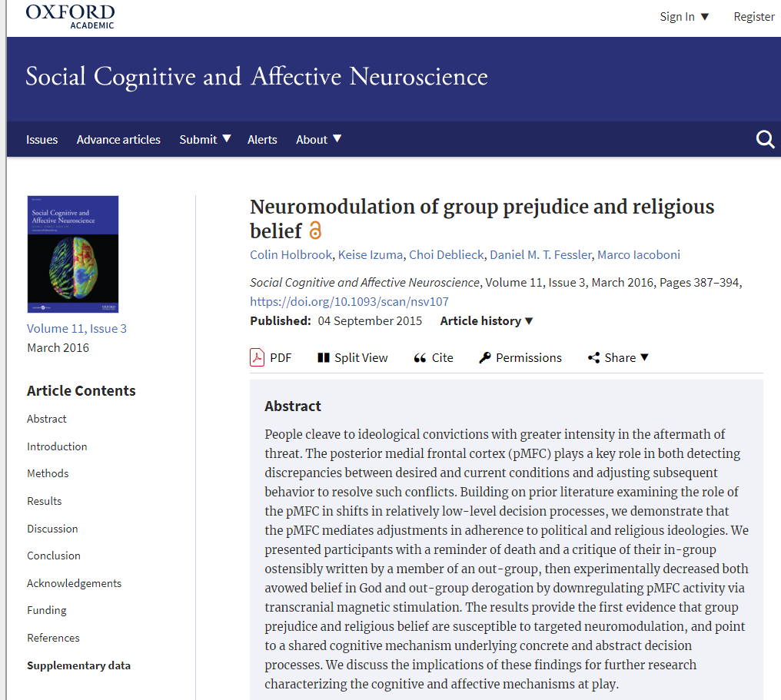Click the Cite quotation marks icon
The image size is (781, 700).
coord(420,358)
